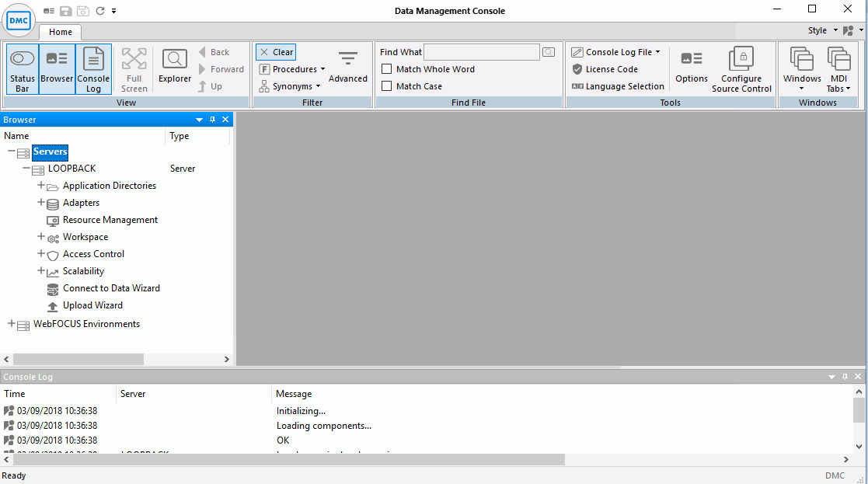The image size is (868, 484).
Task: Open the License Code tool
Action: pyautogui.click(x=605, y=69)
